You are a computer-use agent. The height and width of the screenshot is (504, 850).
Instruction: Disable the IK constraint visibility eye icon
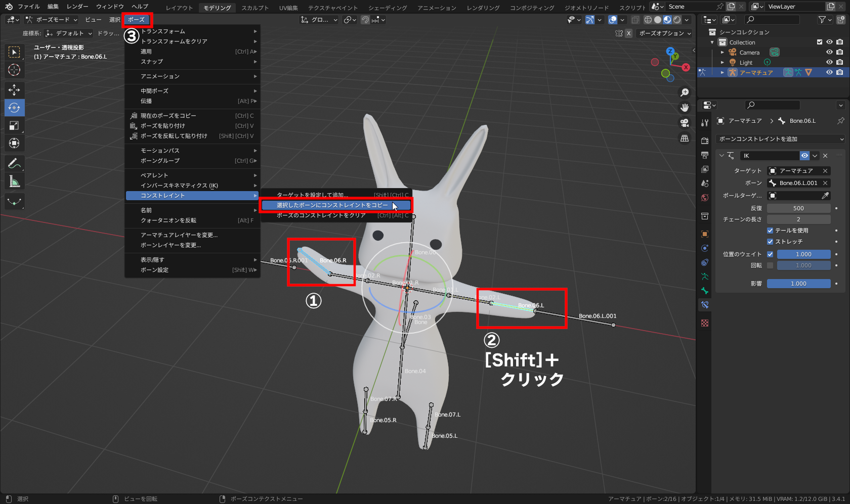[804, 155]
